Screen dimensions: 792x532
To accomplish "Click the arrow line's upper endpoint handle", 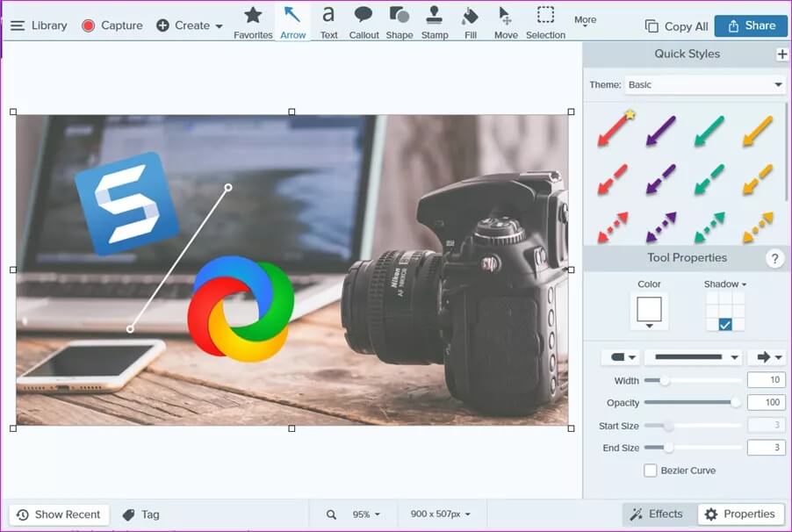I will point(228,188).
